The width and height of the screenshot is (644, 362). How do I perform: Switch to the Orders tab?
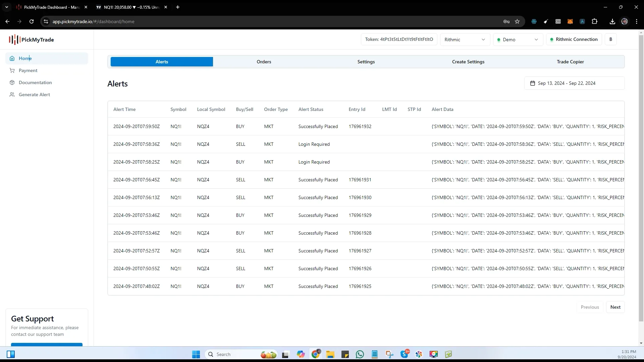(264, 61)
